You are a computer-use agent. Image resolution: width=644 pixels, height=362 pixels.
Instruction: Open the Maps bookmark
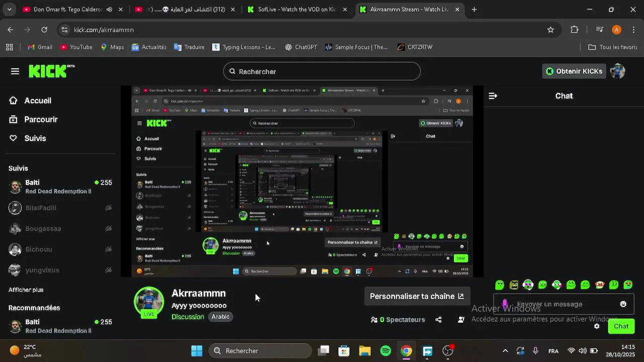click(x=112, y=47)
